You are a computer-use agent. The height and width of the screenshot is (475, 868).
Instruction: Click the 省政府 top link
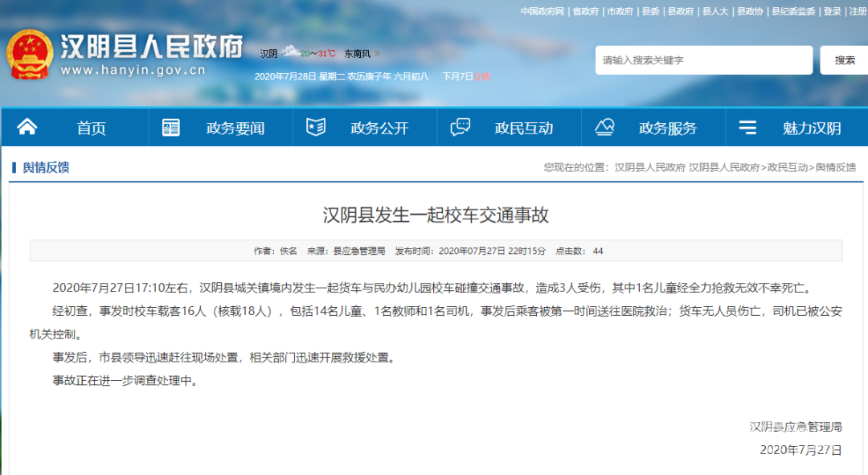tap(585, 11)
